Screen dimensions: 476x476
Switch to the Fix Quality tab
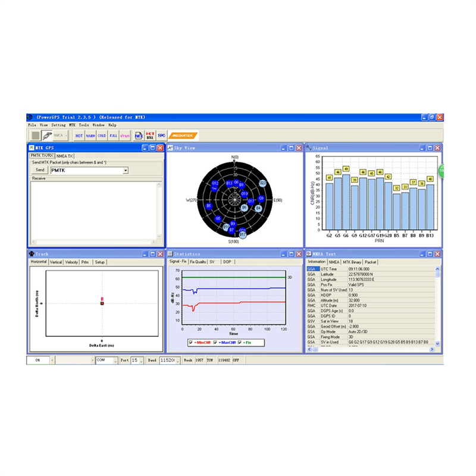pos(198,262)
